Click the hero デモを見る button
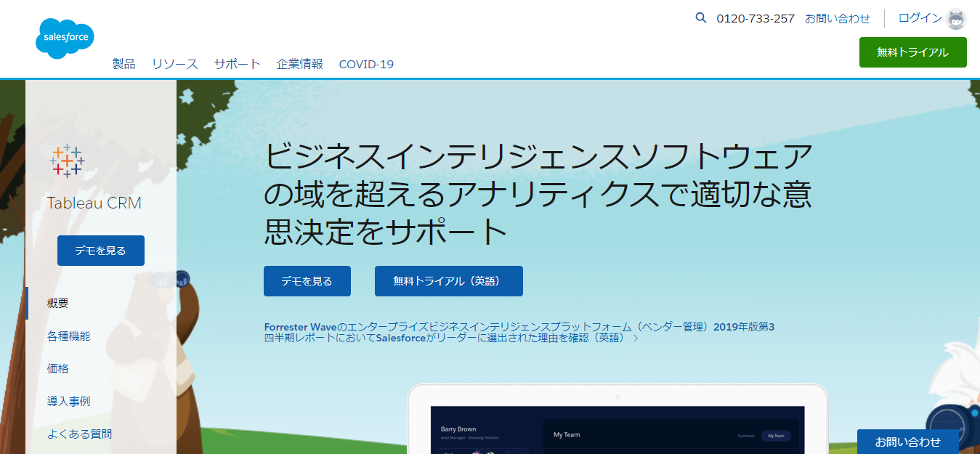Viewport: 980px width, 454px height. (307, 281)
